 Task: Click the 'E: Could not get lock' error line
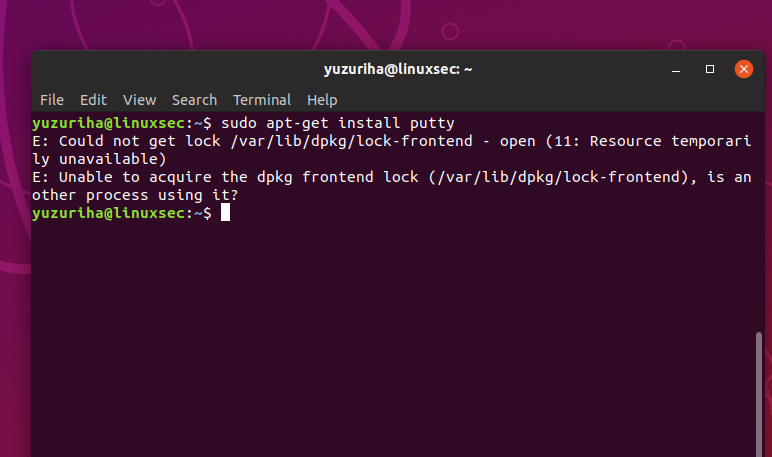(x=392, y=141)
